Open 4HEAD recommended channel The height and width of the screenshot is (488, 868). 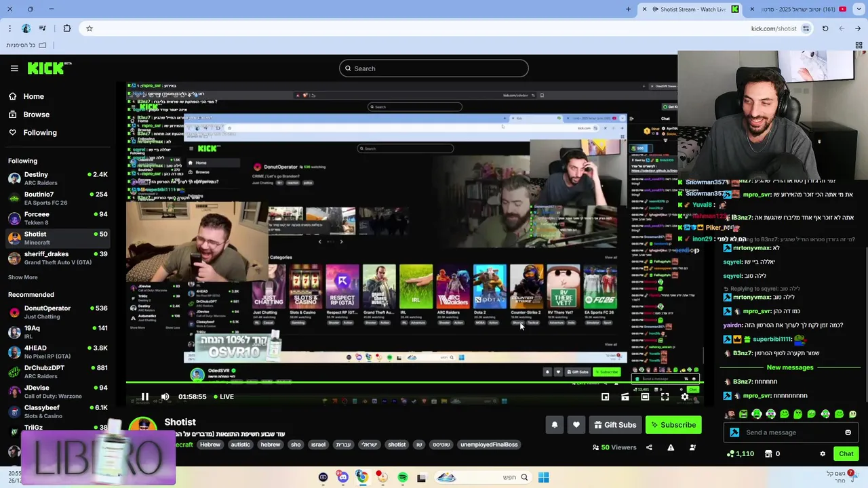(x=58, y=352)
